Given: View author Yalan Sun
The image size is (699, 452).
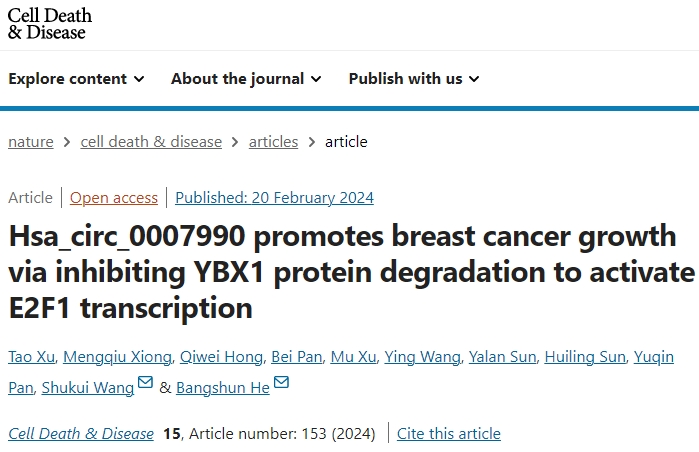Looking at the screenshot, I should click(x=502, y=357).
